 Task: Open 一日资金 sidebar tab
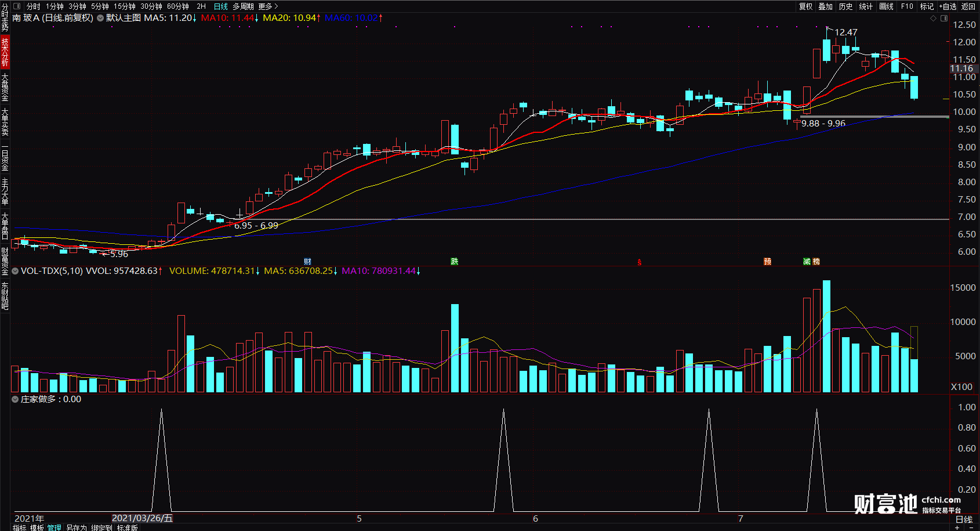5,157
